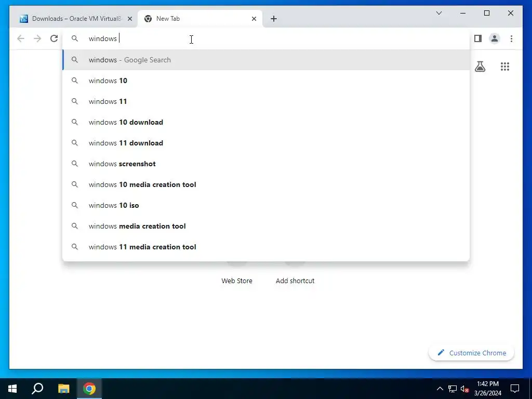Open File Explorer from taskbar

click(x=63, y=389)
